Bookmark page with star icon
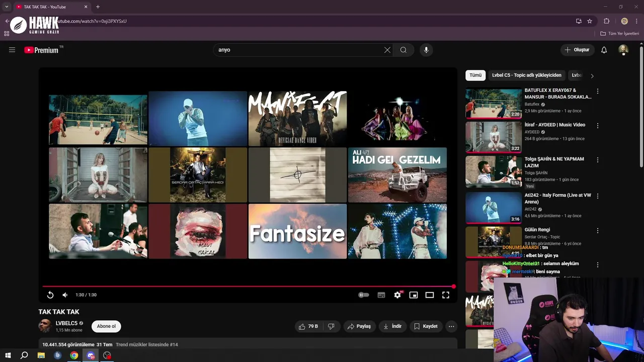 coord(590,21)
